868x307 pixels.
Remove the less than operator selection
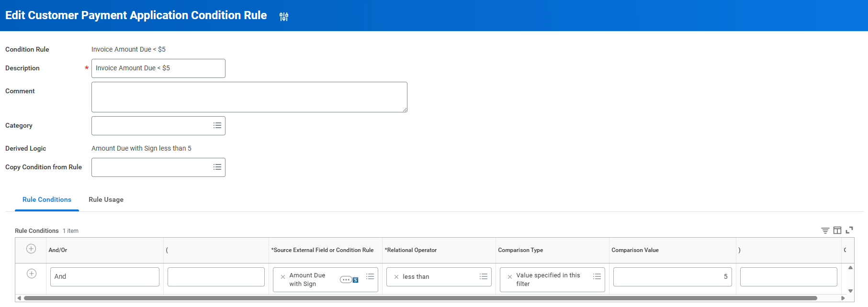pos(396,277)
